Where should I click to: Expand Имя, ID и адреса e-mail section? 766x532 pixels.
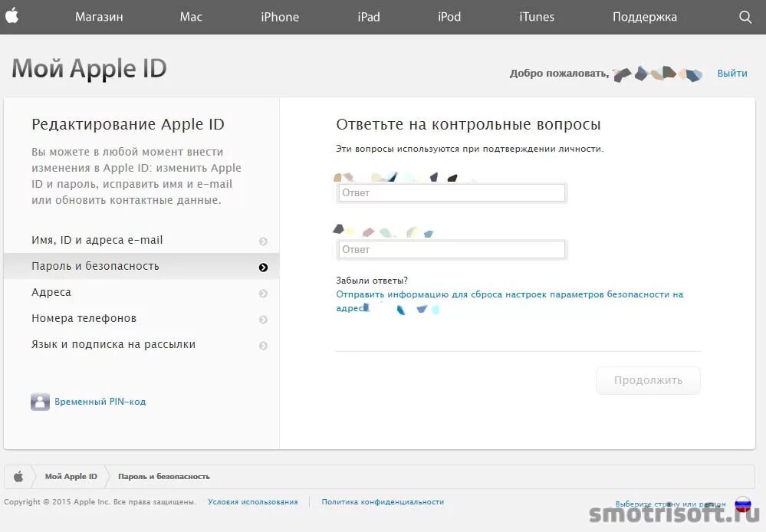click(264, 241)
